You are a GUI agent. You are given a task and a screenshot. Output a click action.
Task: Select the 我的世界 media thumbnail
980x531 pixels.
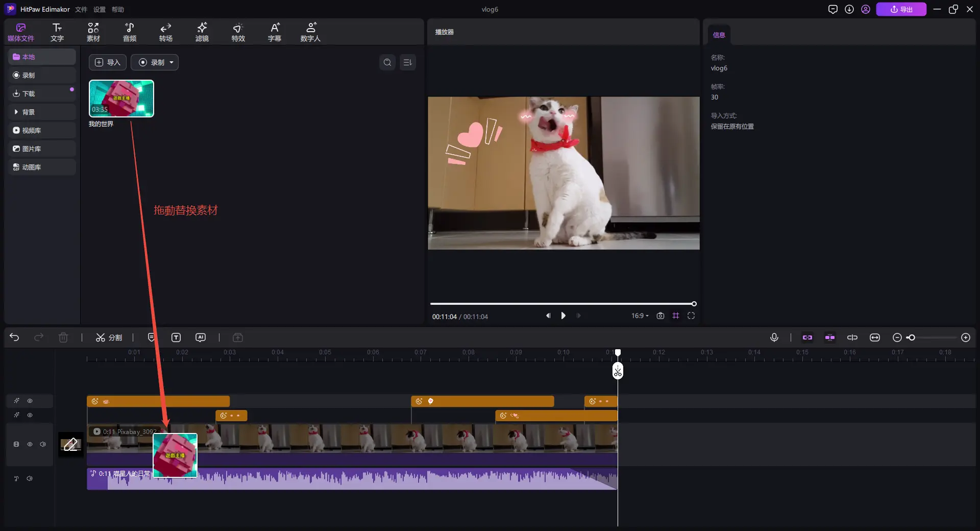(121, 99)
